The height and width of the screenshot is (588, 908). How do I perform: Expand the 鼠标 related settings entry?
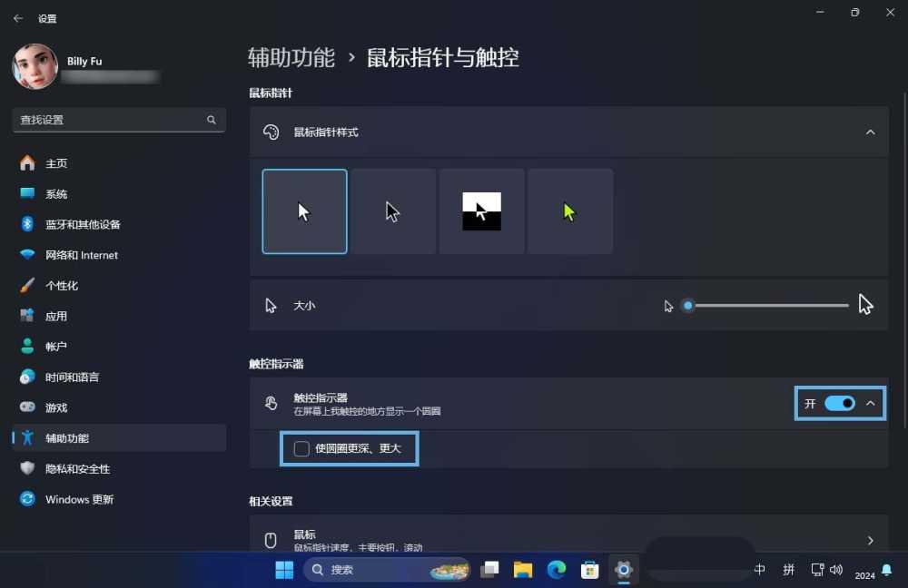870,539
